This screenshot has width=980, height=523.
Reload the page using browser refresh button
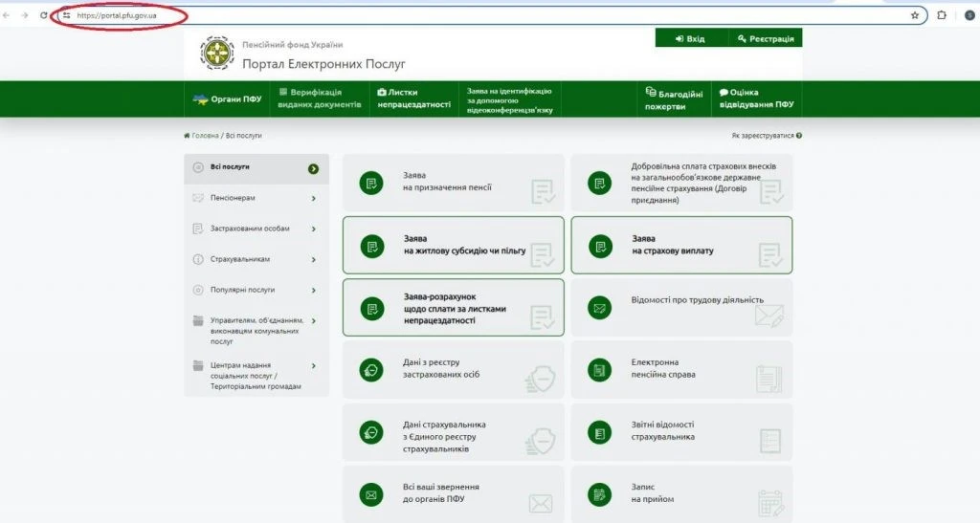(43, 15)
